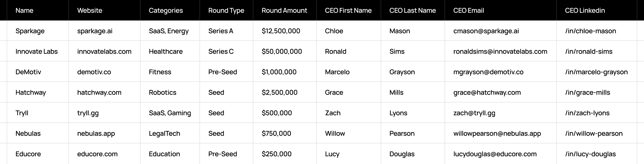644x164 pixels.
Task: Open /in/ronald-sims LinkedIn link
Action: pyautogui.click(x=589, y=52)
